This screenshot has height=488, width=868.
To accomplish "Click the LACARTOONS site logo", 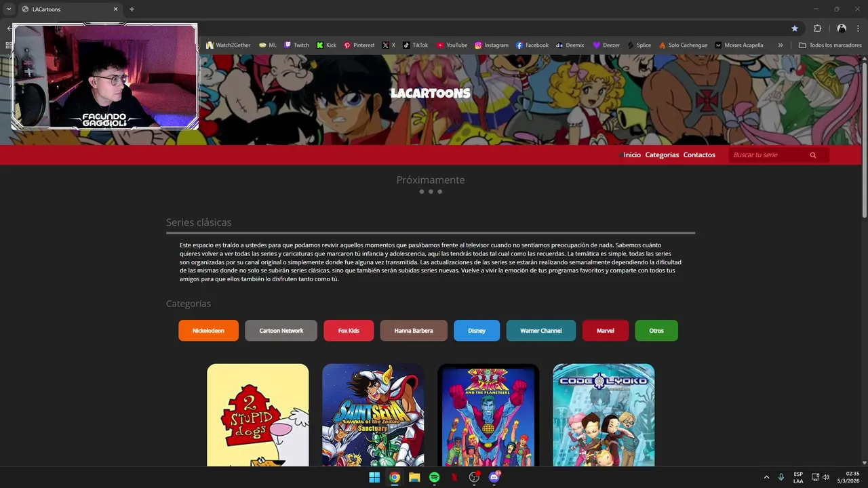I will 430,93.
